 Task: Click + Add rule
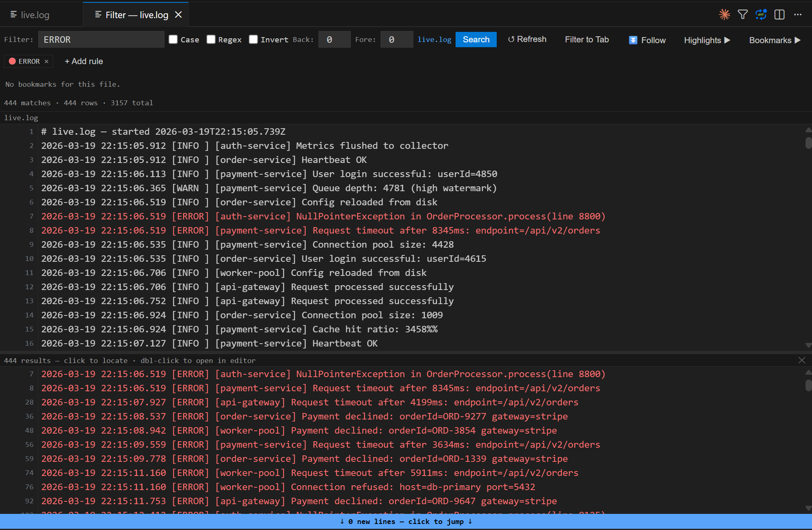click(84, 61)
